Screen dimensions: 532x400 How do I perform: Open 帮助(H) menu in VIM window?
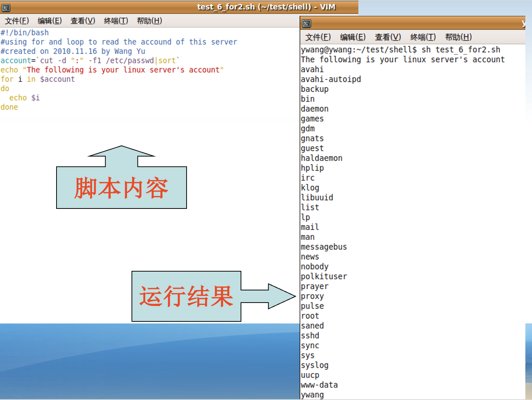[x=149, y=21]
